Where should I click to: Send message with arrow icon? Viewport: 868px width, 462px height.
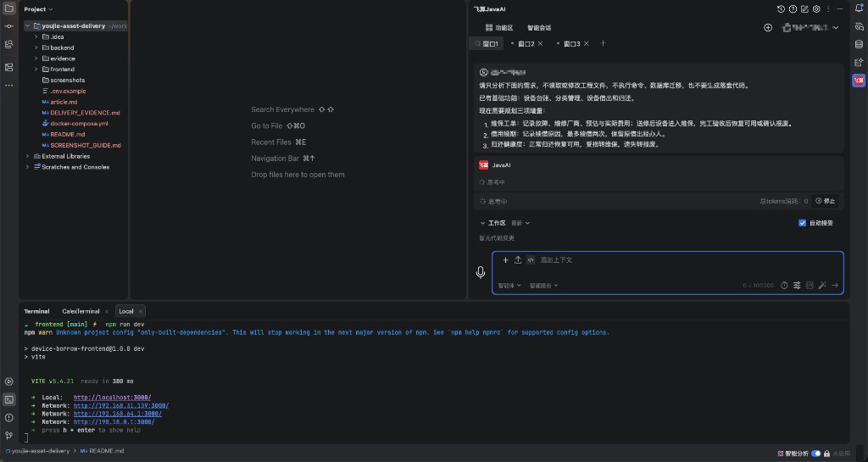(835, 286)
